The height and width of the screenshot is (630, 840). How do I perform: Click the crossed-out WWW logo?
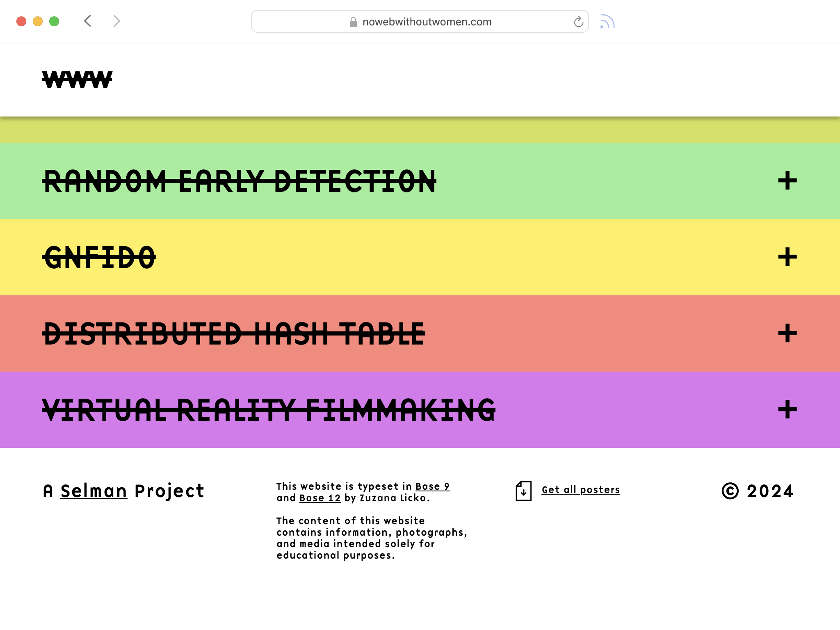coord(77,80)
